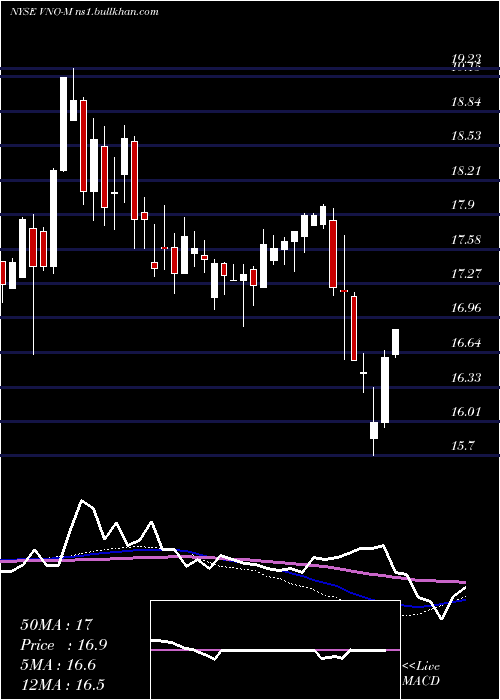
Task: Click the 18.21 price axis label
Action: tap(466, 171)
